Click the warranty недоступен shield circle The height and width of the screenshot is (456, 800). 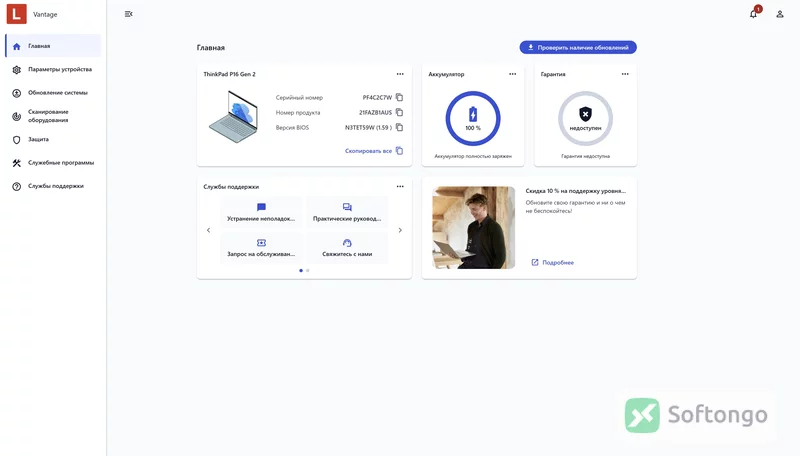tap(585, 118)
